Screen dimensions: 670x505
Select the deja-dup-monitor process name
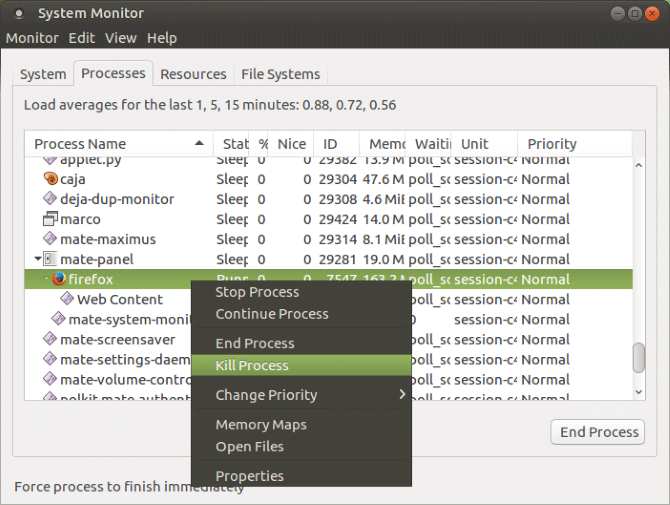click(x=117, y=199)
